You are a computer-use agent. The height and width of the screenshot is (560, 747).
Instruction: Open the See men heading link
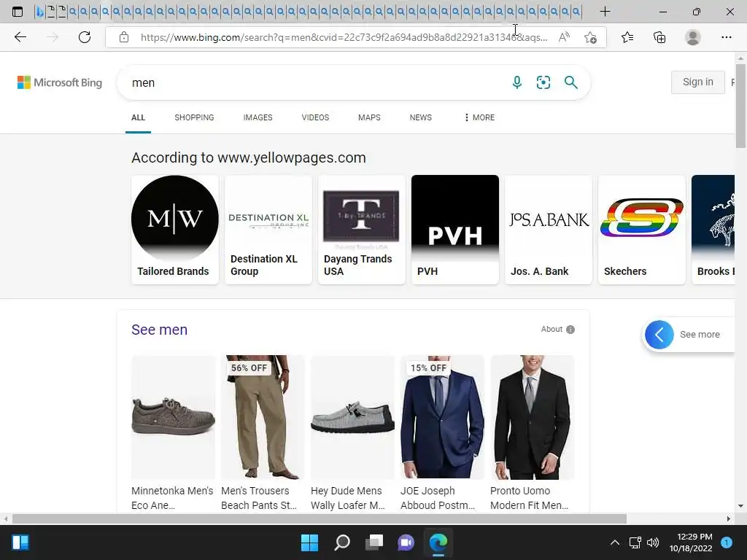click(x=160, y=330)
